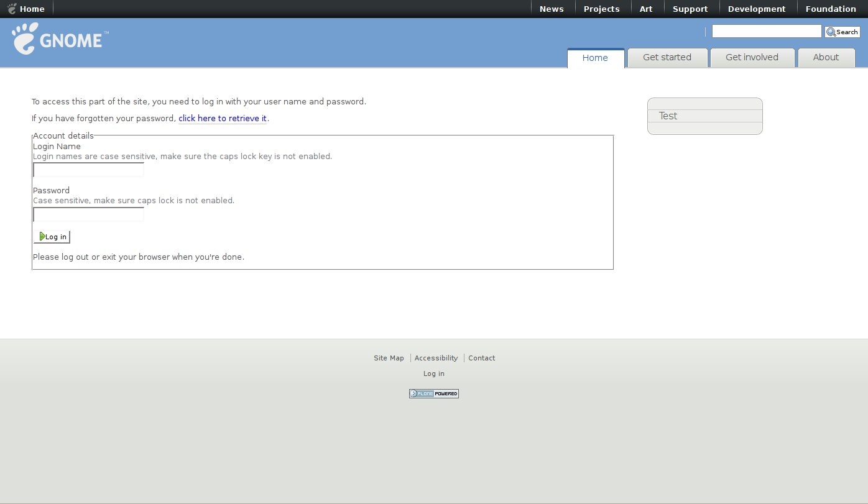This screenshot has width=868, height=504.
Task: Switch to the Get involved tab
Action: pos(752,58)
